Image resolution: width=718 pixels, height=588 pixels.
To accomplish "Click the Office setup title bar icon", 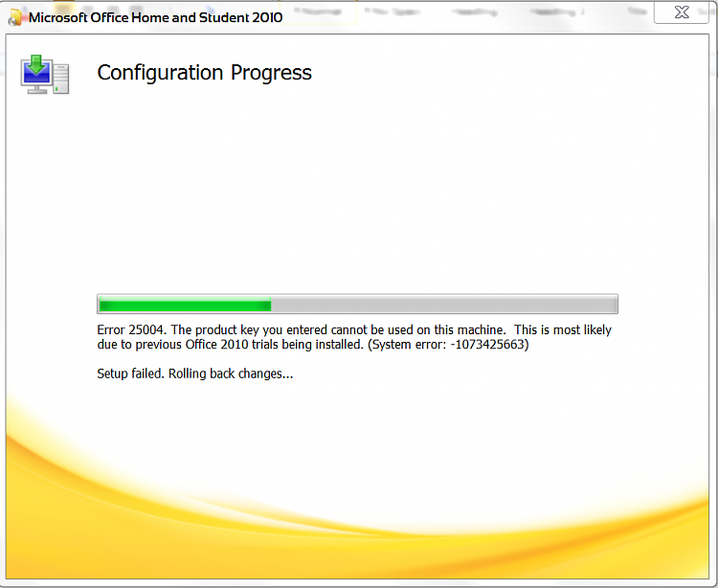I will [x=15, y=18].
